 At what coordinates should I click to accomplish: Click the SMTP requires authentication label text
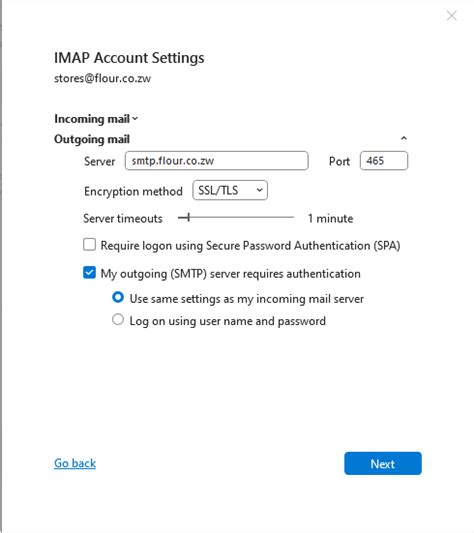(x=231, y=274)
